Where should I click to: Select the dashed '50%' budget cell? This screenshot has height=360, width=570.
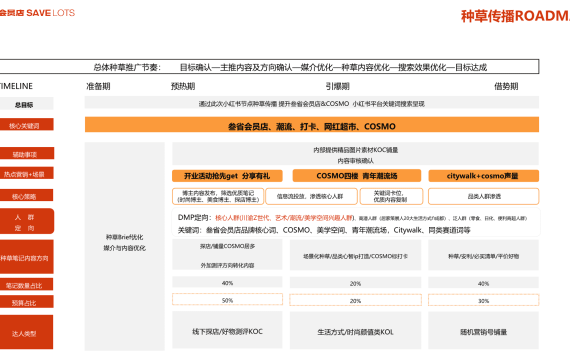pos(227,300)
